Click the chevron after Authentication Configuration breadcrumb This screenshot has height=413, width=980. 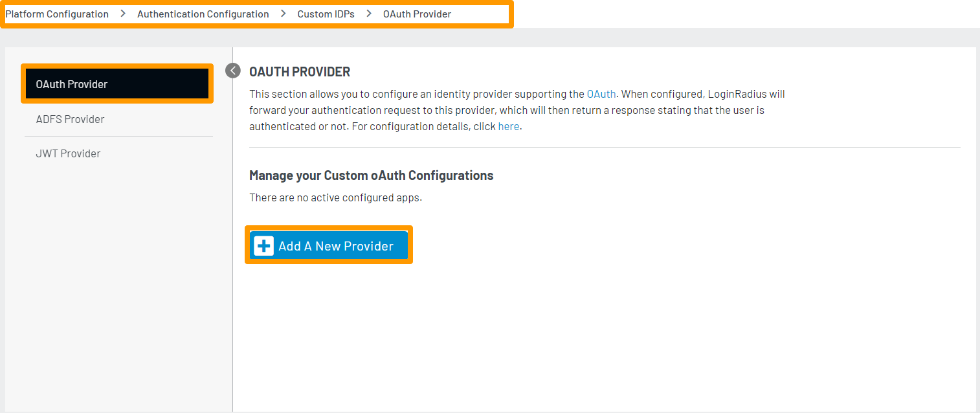click(284, 14)
